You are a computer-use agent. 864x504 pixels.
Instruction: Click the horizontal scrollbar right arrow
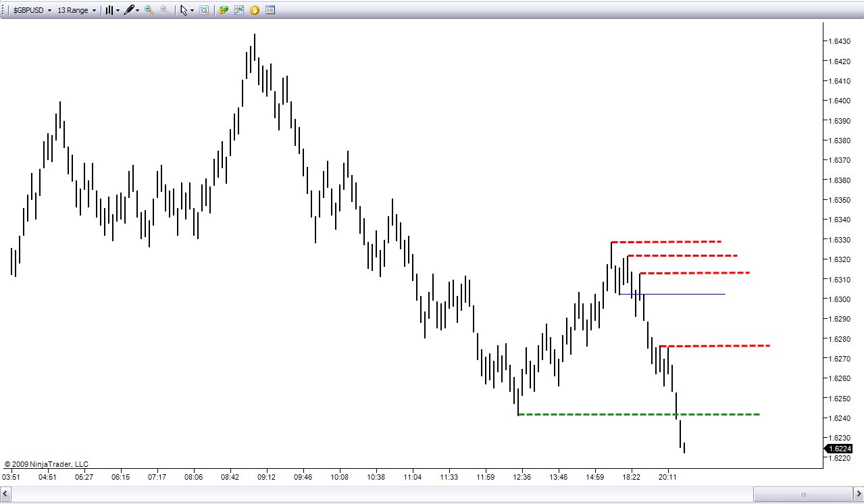click(858, 493)
